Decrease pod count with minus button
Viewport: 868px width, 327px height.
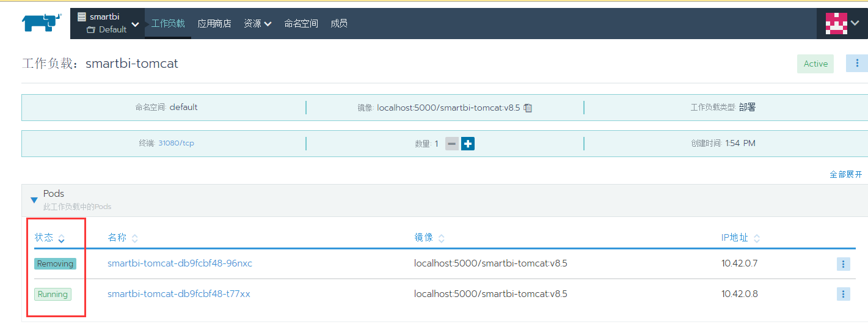pos(452,144)
